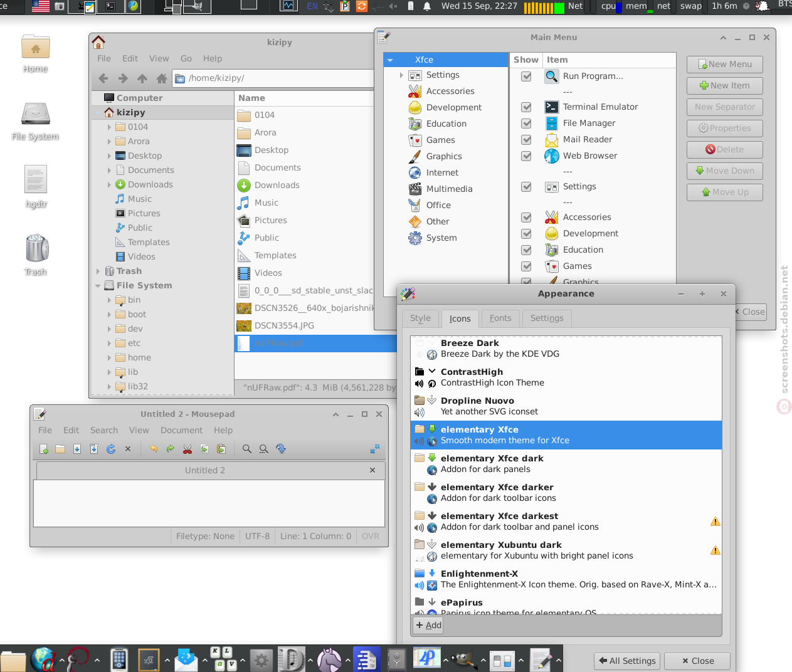Image resolution: width=792 pixels, height=672 pixels.
Task: Close the Appearance dialog with Close button
Action: [698, 661]
